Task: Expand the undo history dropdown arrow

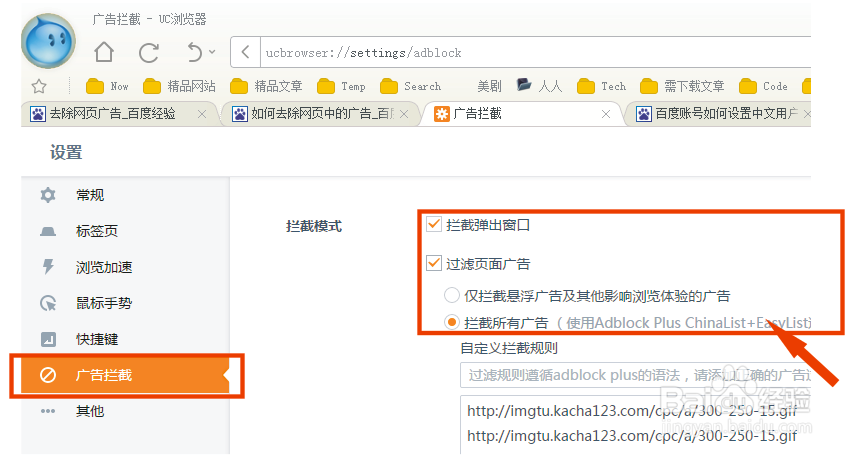Action: [x=212, y=52]
